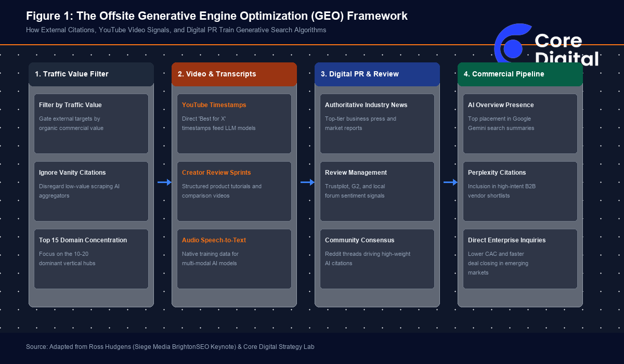Click text 'Gate external targets by organic commercial value'
The height and width of the screenshot is (364, 624).
[71, 123]
